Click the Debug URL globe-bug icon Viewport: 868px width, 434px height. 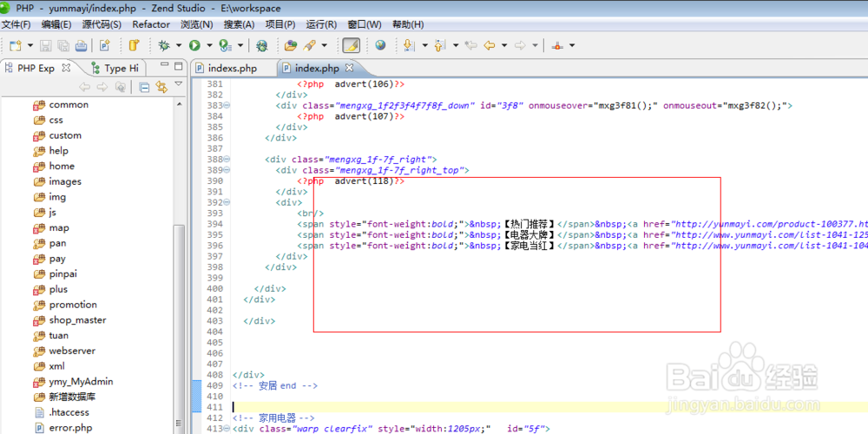[262, 45]
